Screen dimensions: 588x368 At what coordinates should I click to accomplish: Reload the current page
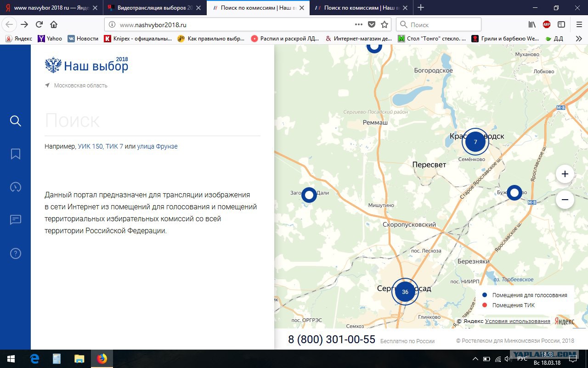click(39, 25)
